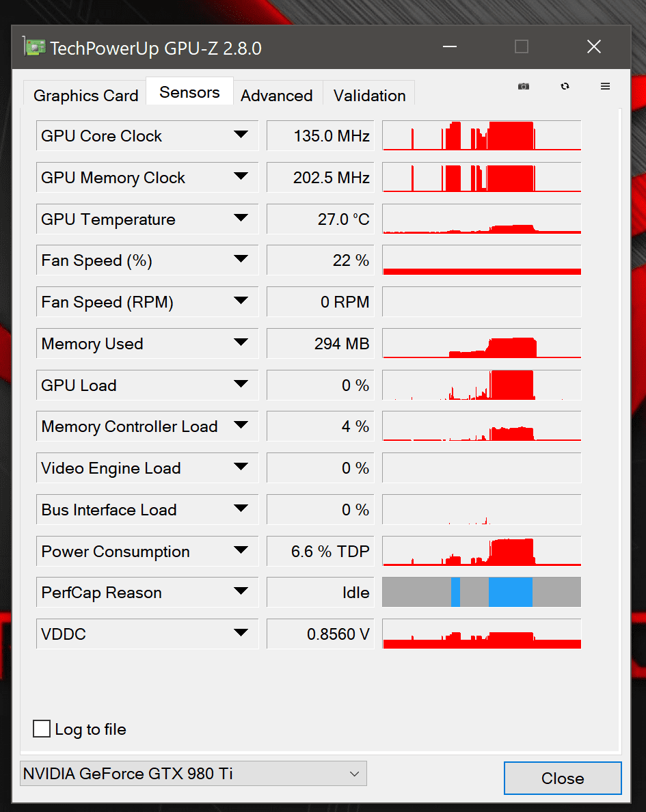
Task: Open the VDDC dropdown arrow
Action: [x=241, y=632]
